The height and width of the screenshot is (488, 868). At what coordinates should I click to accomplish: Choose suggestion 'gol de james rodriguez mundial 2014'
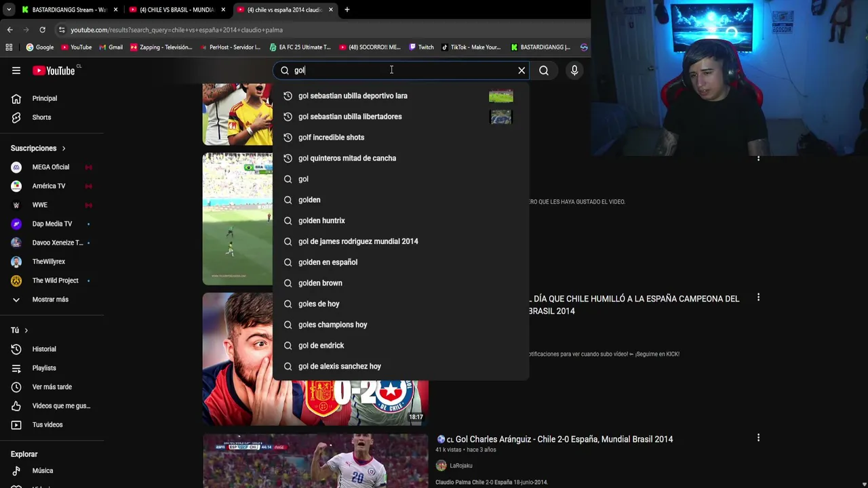[400, 241]
